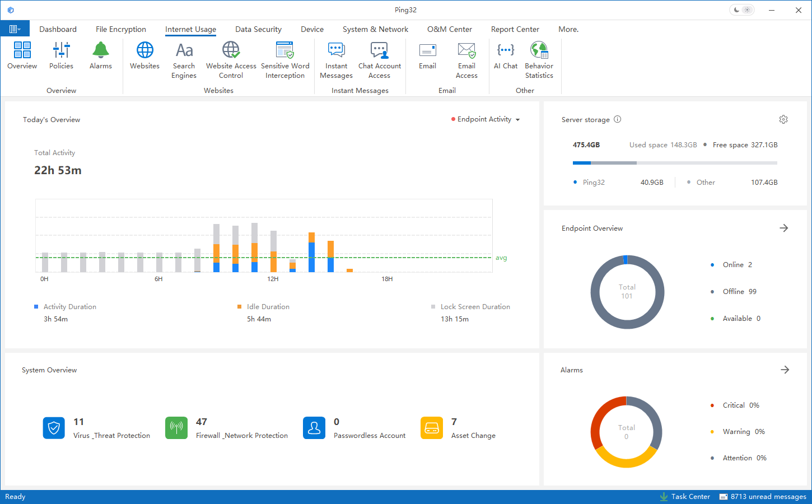Expand Endpoint Overview with arrow
This screenshot has width=812, height=504.
(784, 228)
